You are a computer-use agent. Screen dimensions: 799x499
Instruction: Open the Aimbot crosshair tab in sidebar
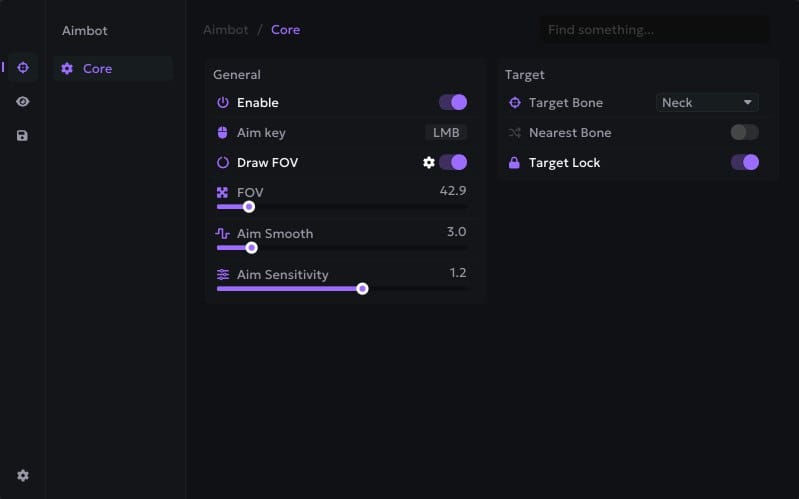[22, 68]
